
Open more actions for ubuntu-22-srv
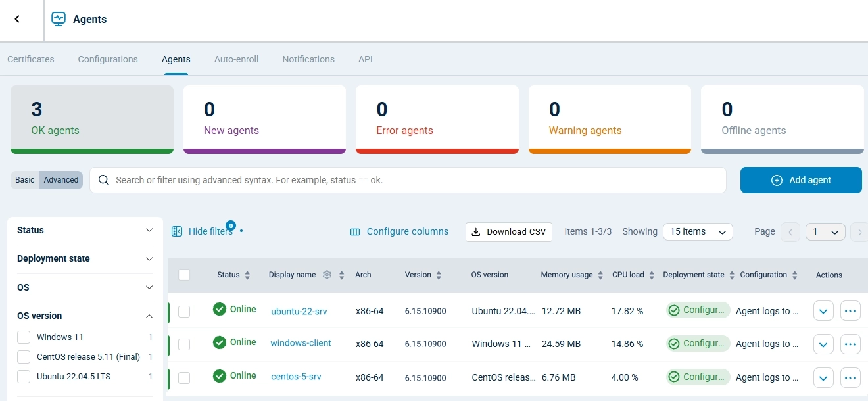tap(851, 310)
